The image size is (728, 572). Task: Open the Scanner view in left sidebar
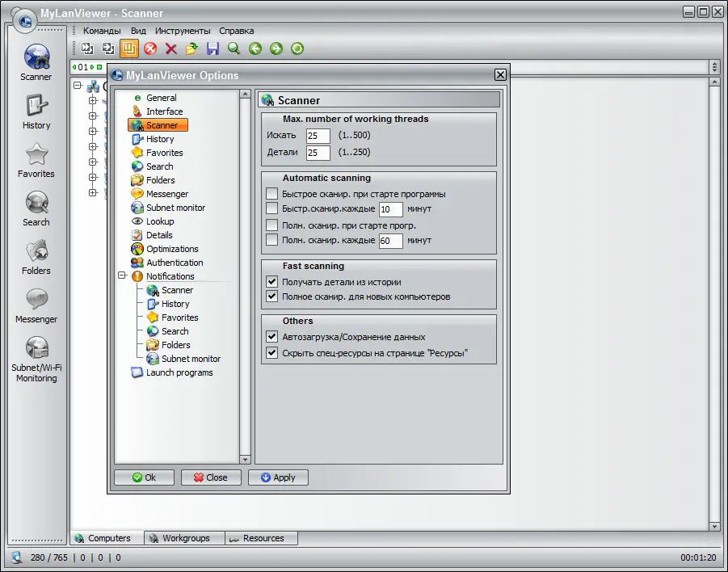[36, 63]
